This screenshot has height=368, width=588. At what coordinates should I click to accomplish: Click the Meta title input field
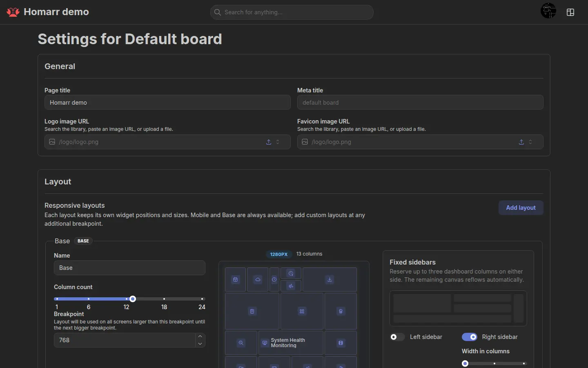420,102
